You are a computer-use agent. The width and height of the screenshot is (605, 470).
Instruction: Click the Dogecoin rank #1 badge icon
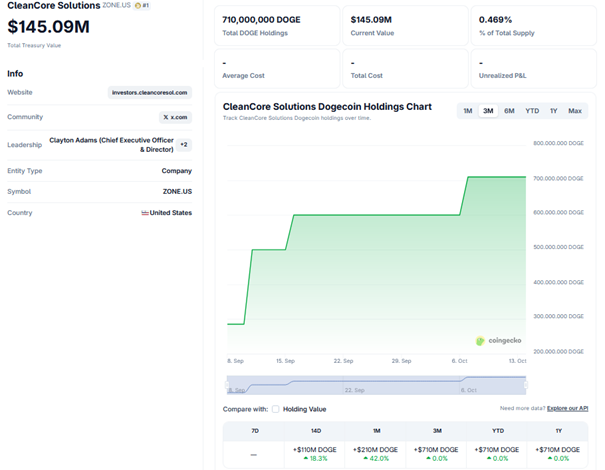click(138, 6)
